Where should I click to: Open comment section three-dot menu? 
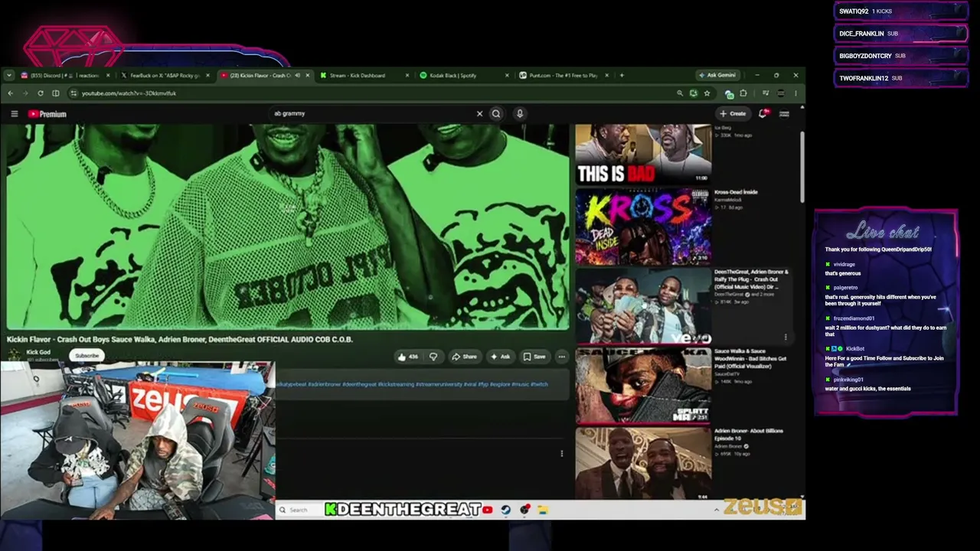tap(562, 454)
